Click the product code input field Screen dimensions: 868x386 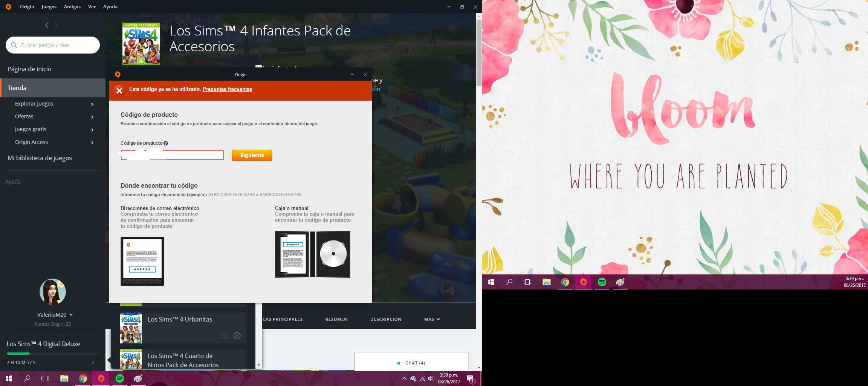(172, 155)
